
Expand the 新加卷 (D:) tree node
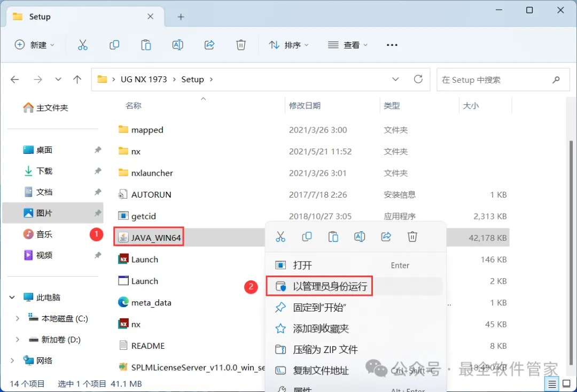point(17,340)
